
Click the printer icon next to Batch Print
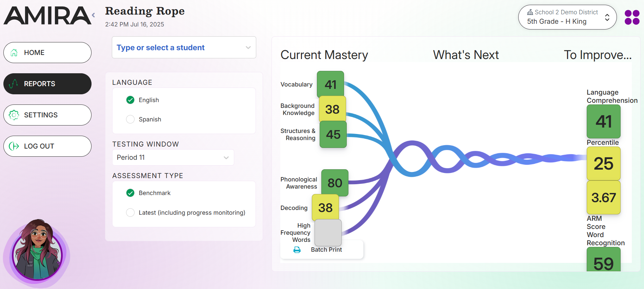pos(297,250)
